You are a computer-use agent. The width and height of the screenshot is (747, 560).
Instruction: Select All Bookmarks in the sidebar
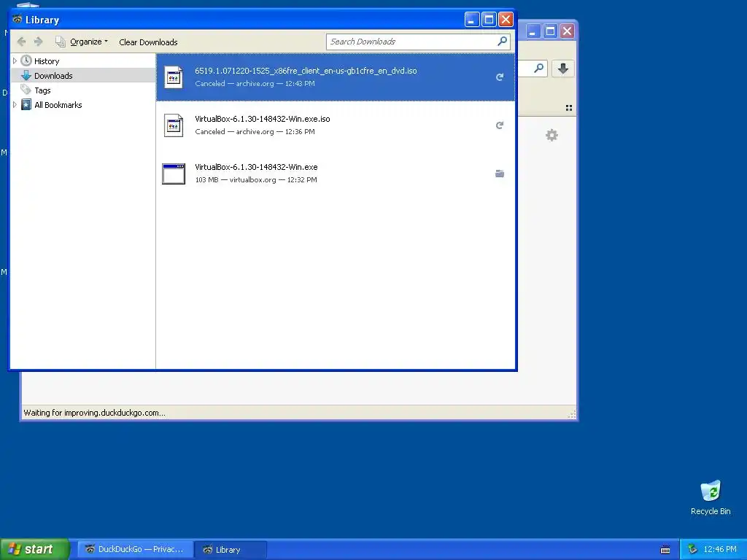tap(58, 105)
